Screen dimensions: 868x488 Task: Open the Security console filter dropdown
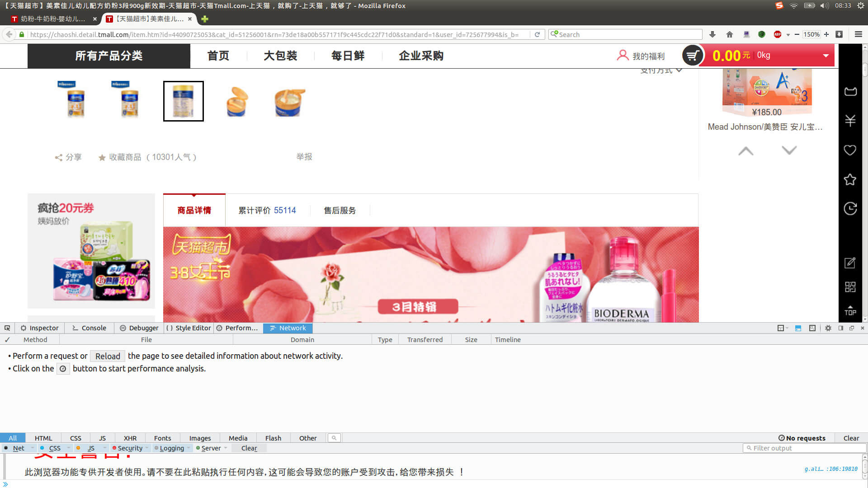click(x=147, y=448)
